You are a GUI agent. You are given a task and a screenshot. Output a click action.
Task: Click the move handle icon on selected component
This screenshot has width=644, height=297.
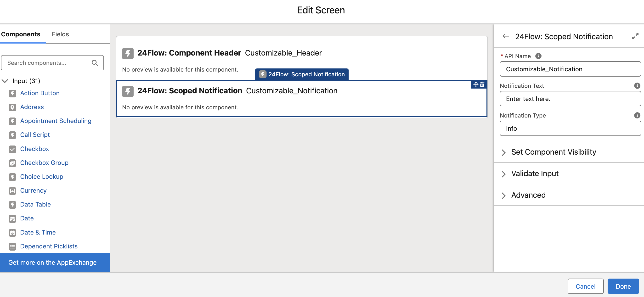point(475,84)
